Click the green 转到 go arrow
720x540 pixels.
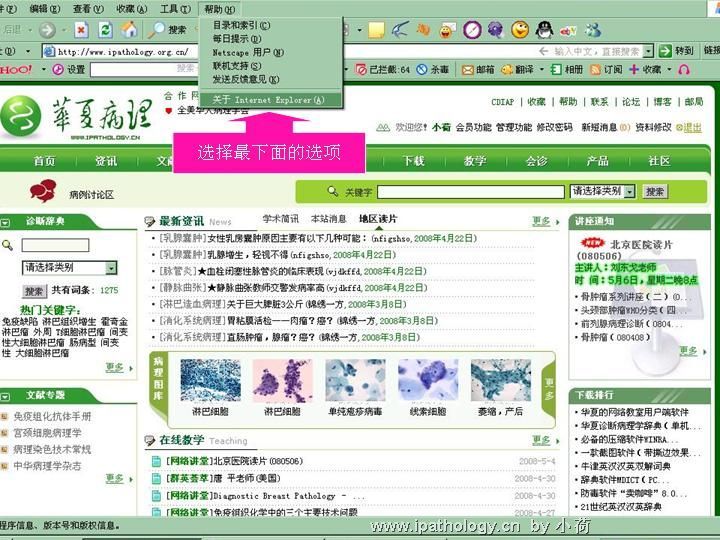point(665,51)
